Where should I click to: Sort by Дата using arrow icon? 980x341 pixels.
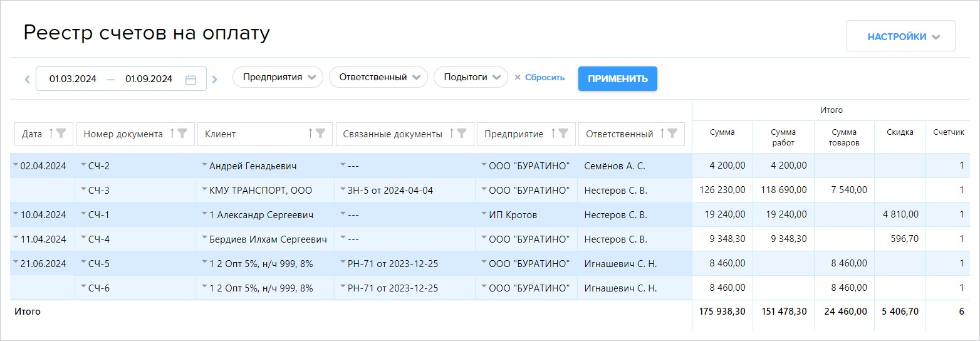51,134
